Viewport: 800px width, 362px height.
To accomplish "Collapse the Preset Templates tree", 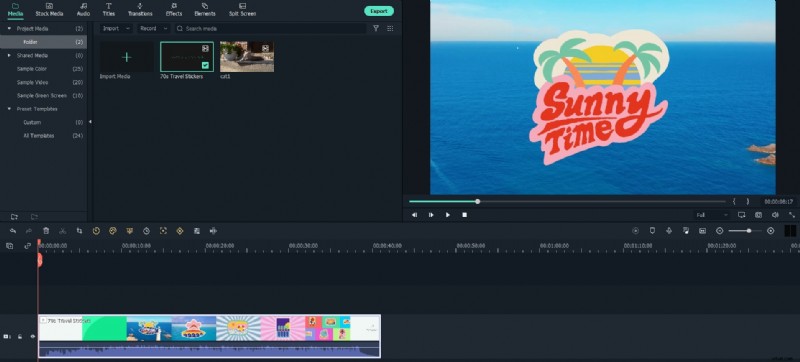I will click(x=9, y=109).
